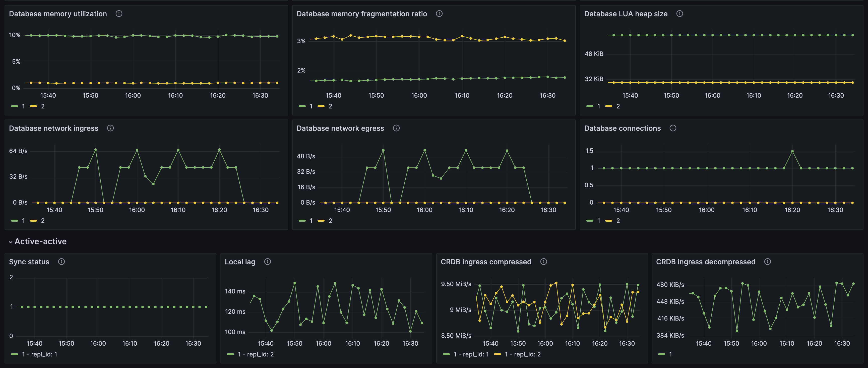The width and height of the screenshot is (868, 368).
Task: Open the Database network ingress panel title
Action: (53, 128)
